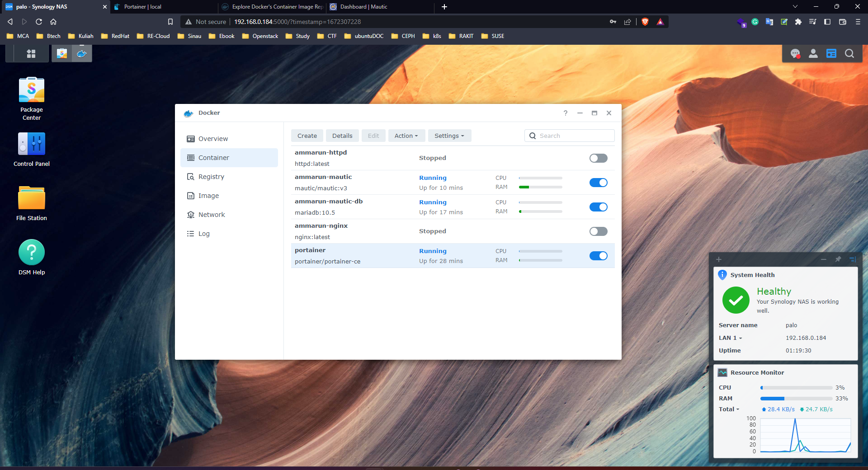868x470 pixels.
Task: Open k8s bookmarks folder
Action: click(432, 36)
